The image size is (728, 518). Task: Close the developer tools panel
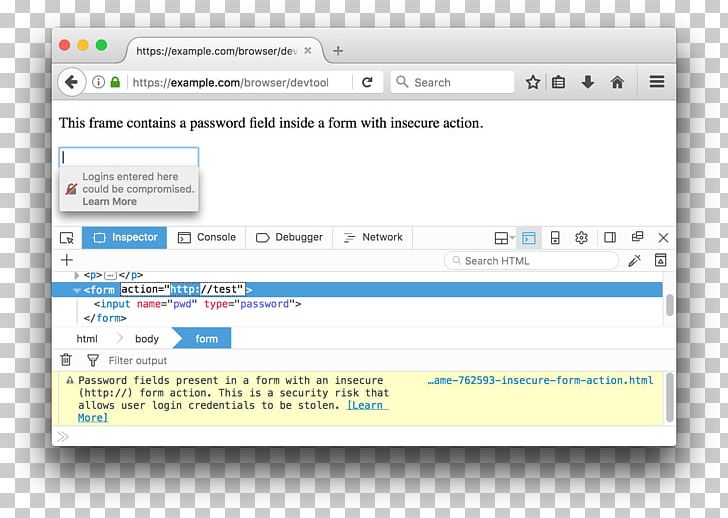[x=663, y=238]
